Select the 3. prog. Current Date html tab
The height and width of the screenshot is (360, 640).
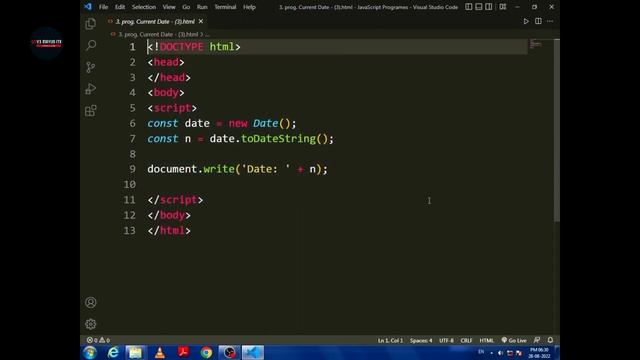pyautogui.click(x=155, y=21)
